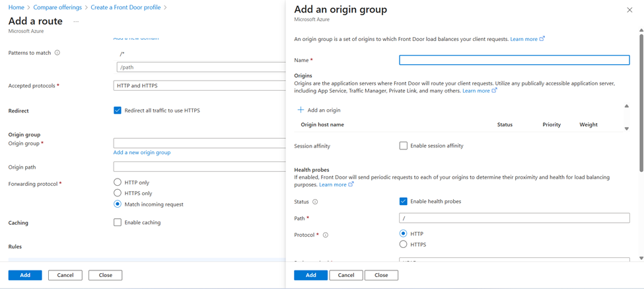Screen dimensions: 644x289
Task: Uncheck Enable health probes
Action: coord(404,202)
